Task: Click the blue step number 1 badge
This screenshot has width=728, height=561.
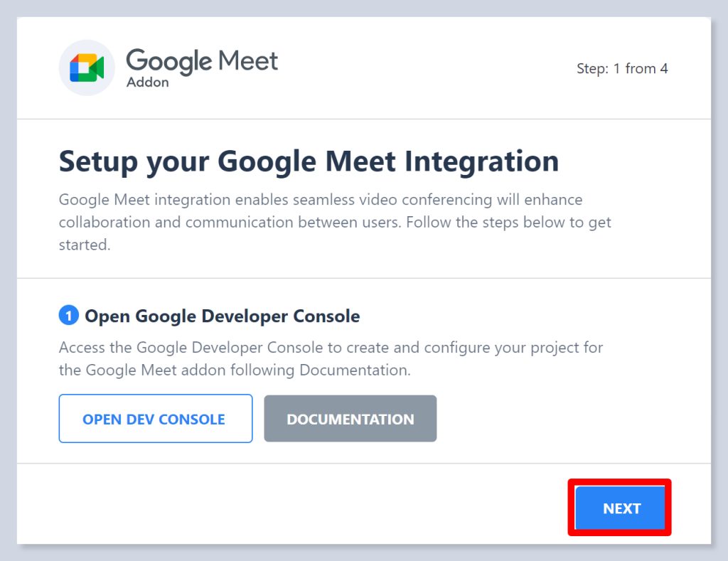Action: point(68,316)
